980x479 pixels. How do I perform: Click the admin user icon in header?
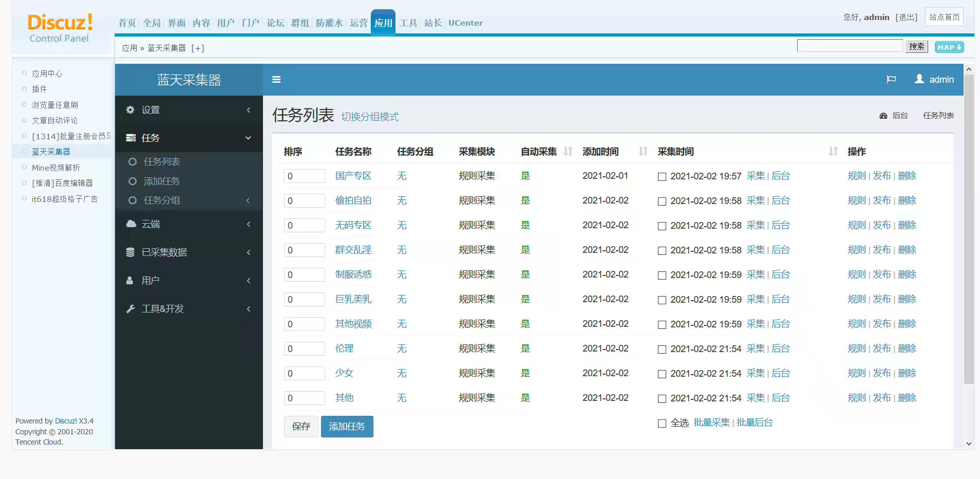point(919,79)
